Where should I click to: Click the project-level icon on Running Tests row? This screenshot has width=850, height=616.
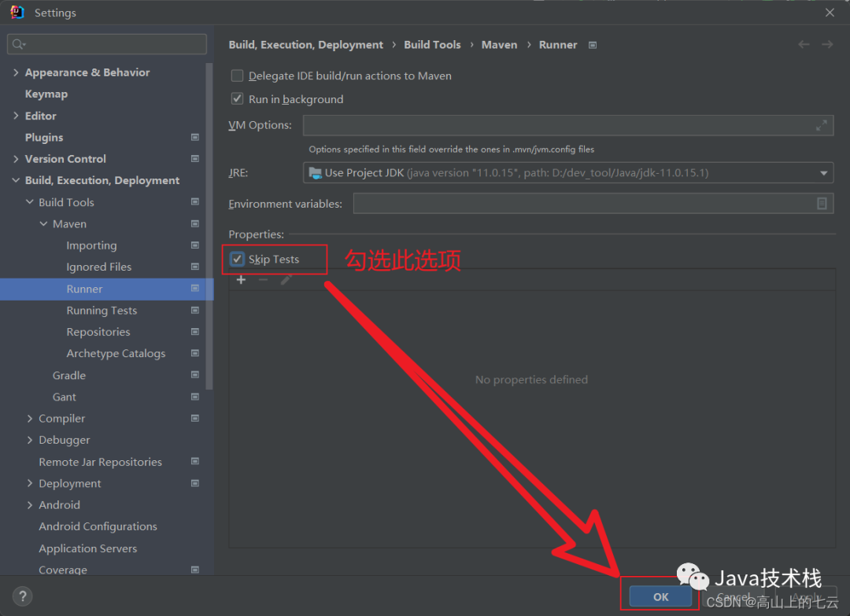pos(195,311)
